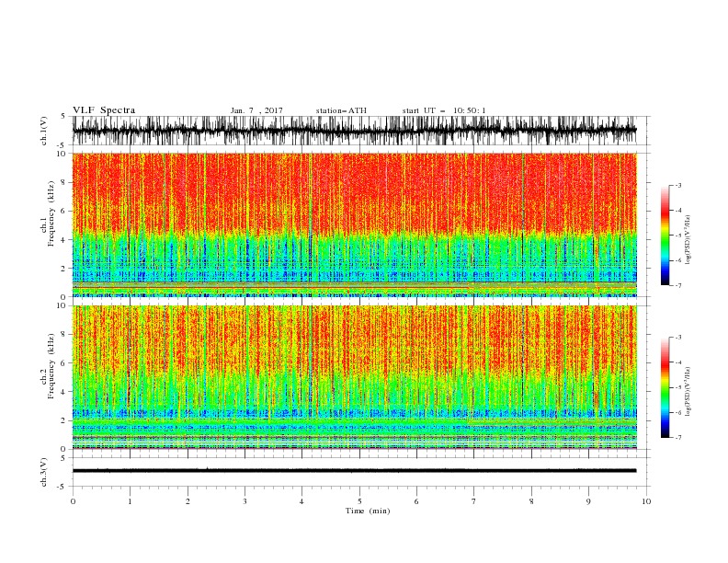Select the "start UT = 10:50:1" header text
The image size is (728, 563).
(444, 110)
